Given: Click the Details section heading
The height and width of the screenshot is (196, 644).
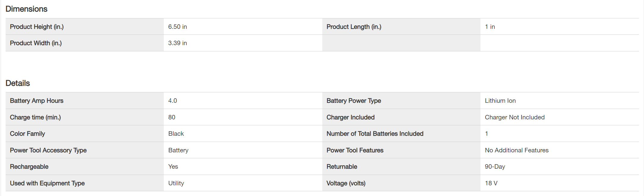Looking at the screenshot, I should [x=18, y=83].
